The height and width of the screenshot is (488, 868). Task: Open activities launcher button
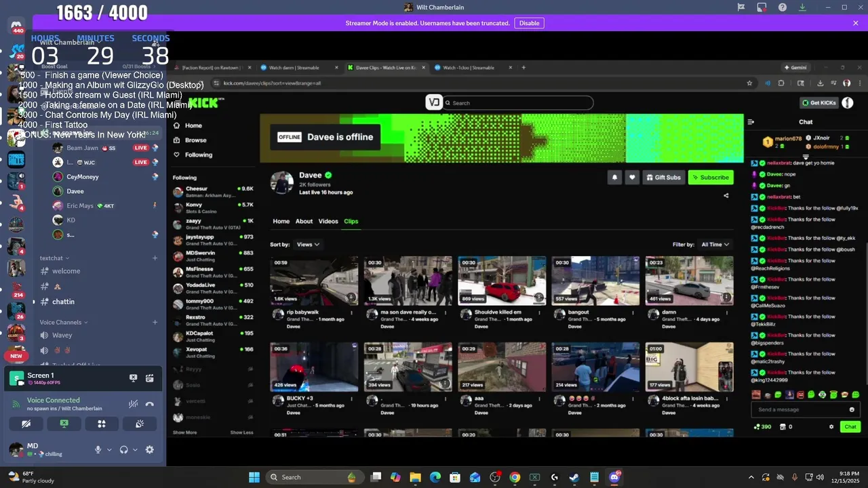(x=102, y=424)
